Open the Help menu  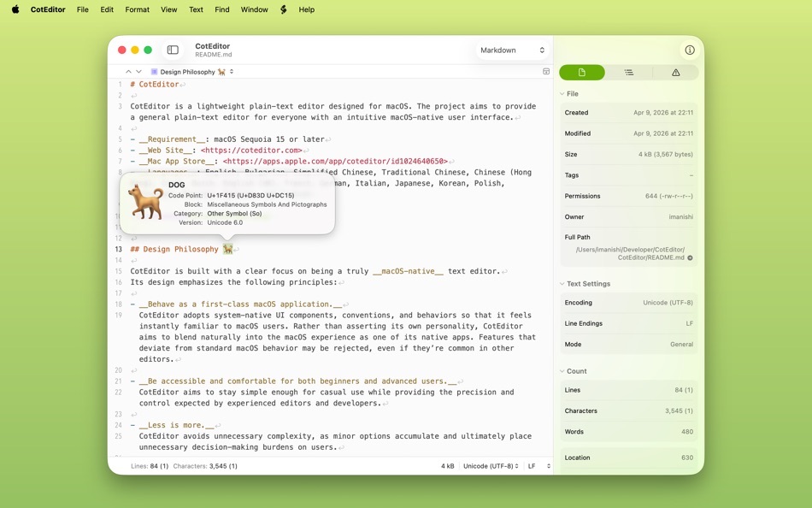(x=307, y=9)
